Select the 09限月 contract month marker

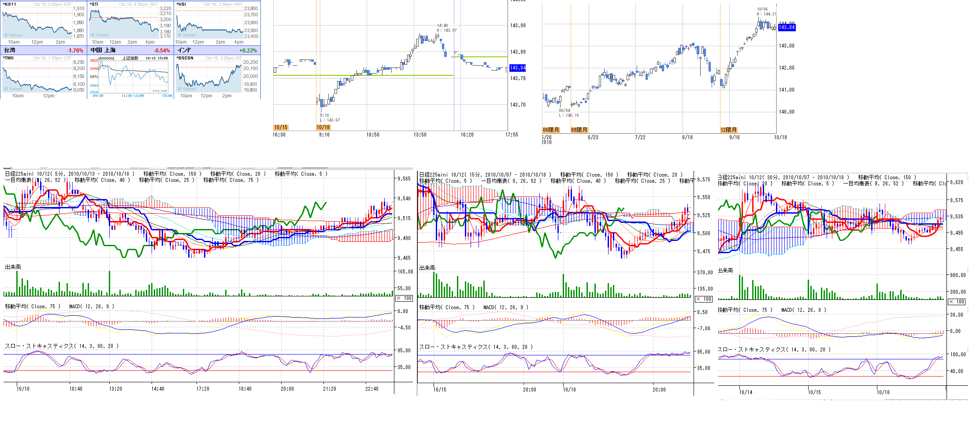point(579,130)
